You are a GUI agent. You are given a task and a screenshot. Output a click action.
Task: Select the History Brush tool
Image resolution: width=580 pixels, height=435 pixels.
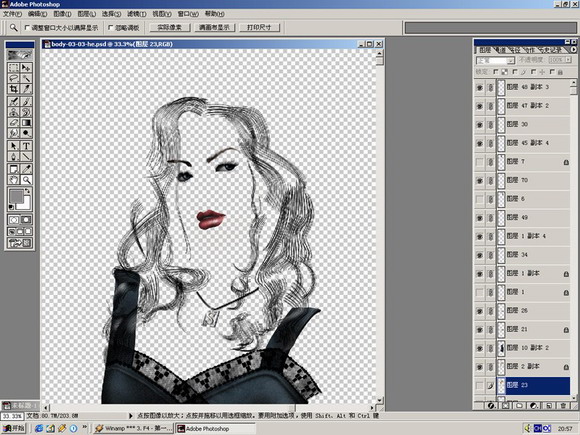(26, 112)
